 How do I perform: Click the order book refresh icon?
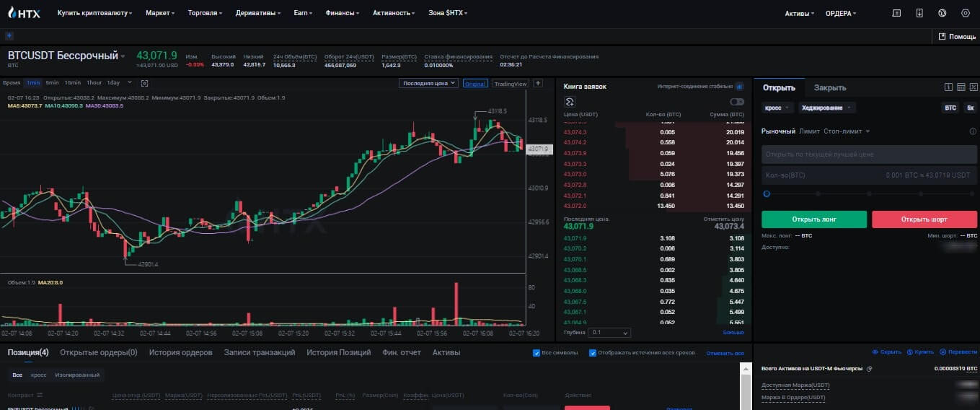coord(570,102)
